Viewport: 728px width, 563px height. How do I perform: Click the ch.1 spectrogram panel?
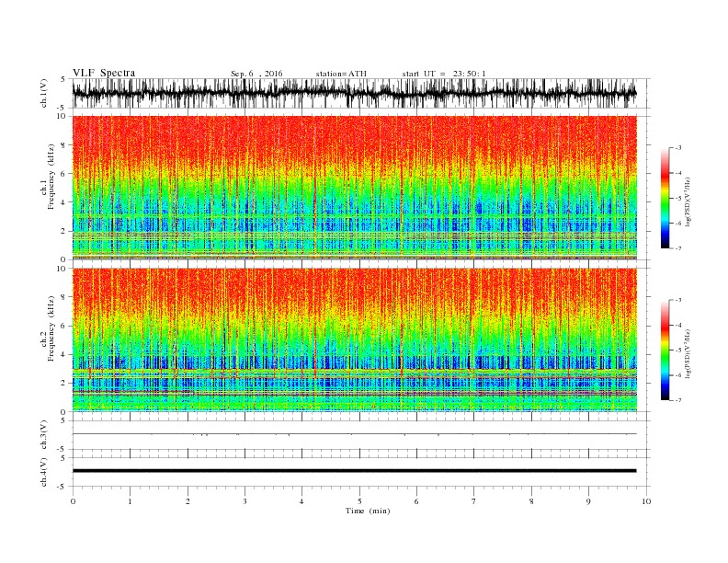click(355, 188)
